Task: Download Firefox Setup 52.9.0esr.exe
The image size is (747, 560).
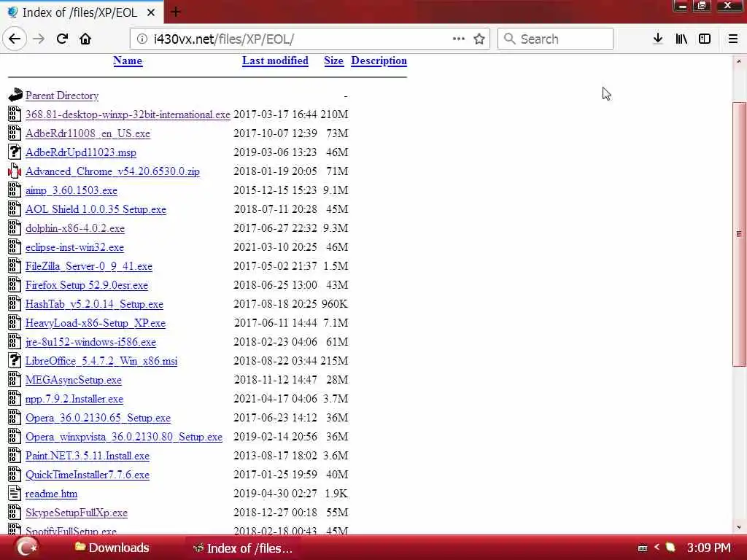Action: pyautogui.click(x=87, y=285)
